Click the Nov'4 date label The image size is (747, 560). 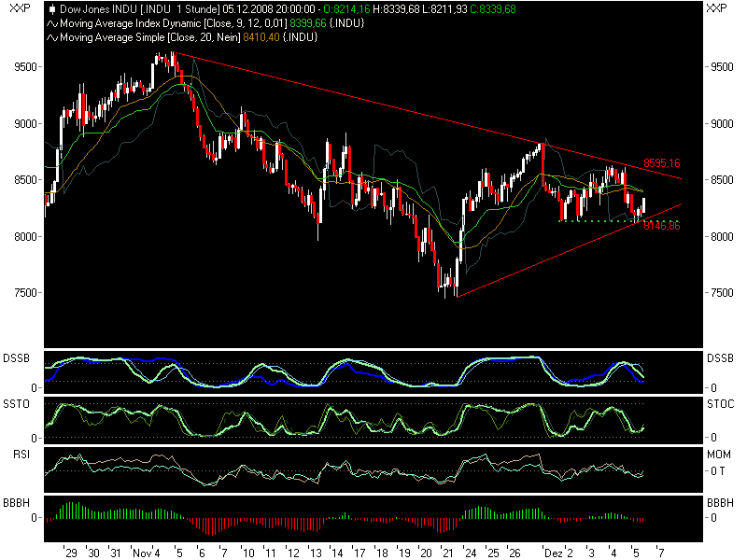point(147,553)
